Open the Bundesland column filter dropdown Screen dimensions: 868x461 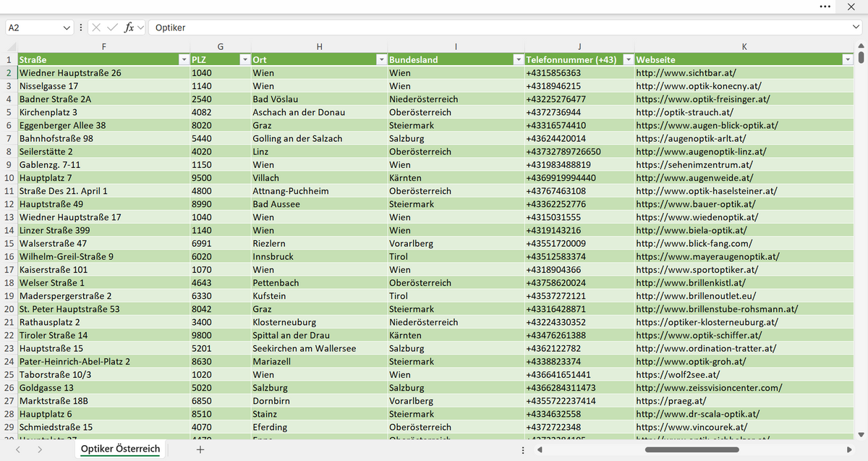[x=518, y=60]
